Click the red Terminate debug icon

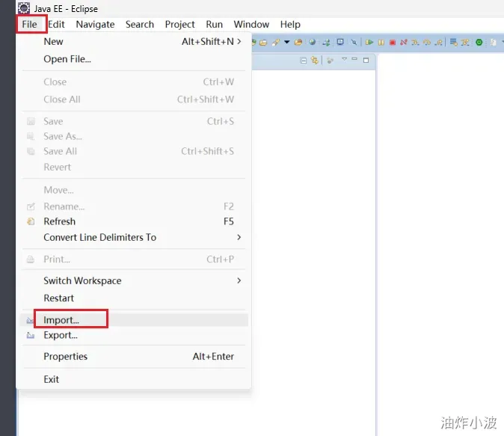click(392, 42)
